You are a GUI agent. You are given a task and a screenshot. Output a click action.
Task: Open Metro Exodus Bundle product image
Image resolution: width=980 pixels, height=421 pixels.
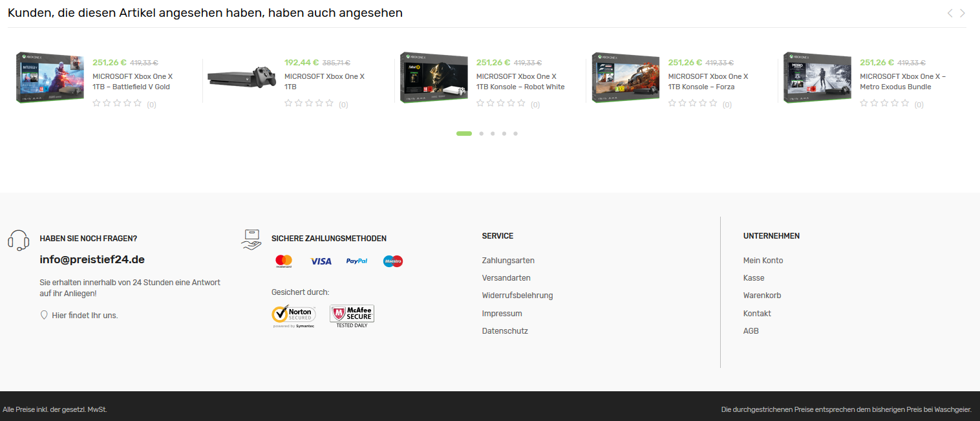(818, 78)
